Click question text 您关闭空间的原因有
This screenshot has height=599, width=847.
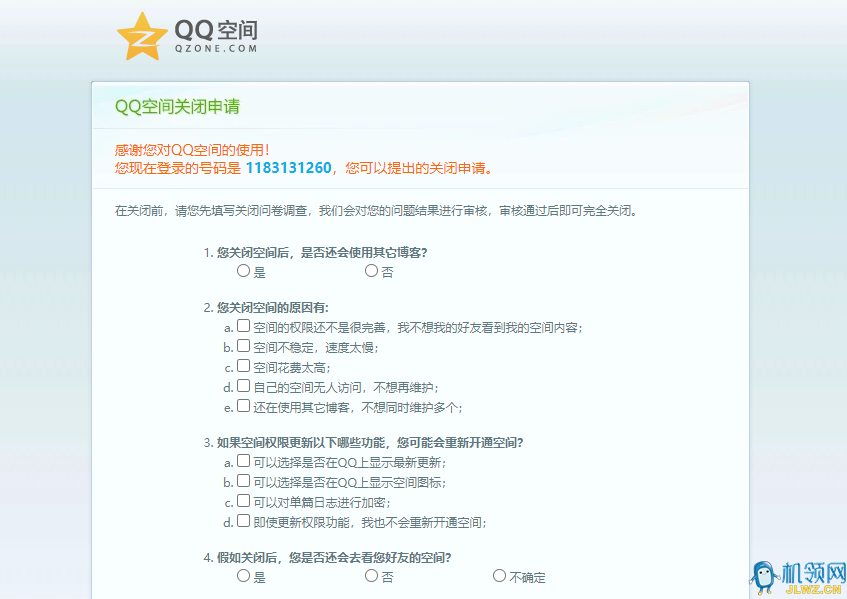coord(273,308)
